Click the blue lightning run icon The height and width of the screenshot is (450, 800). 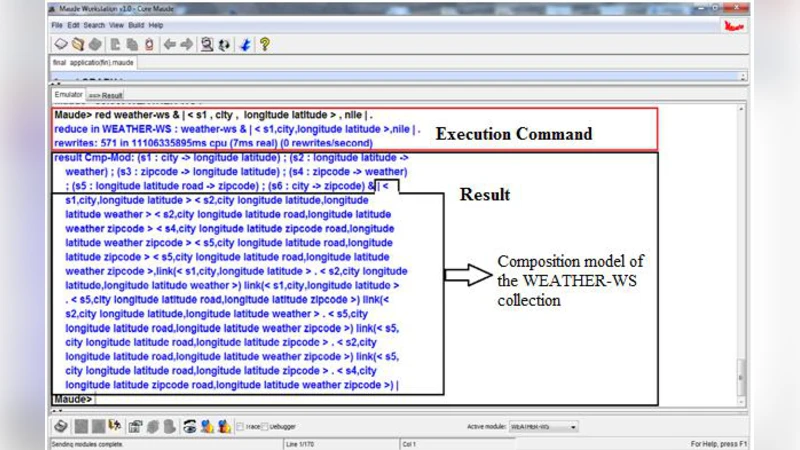(x=245, y=44)
